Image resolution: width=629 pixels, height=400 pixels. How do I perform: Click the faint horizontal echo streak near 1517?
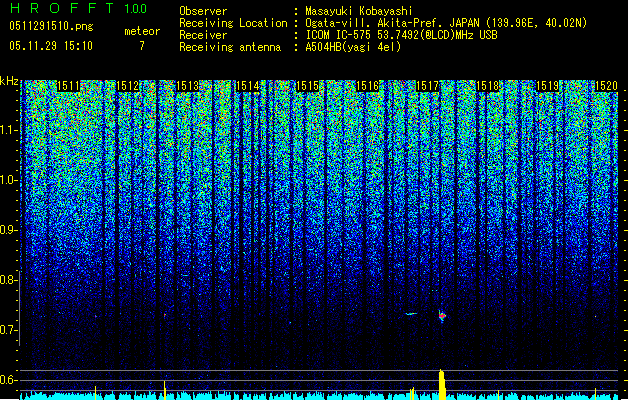(411, 314)
